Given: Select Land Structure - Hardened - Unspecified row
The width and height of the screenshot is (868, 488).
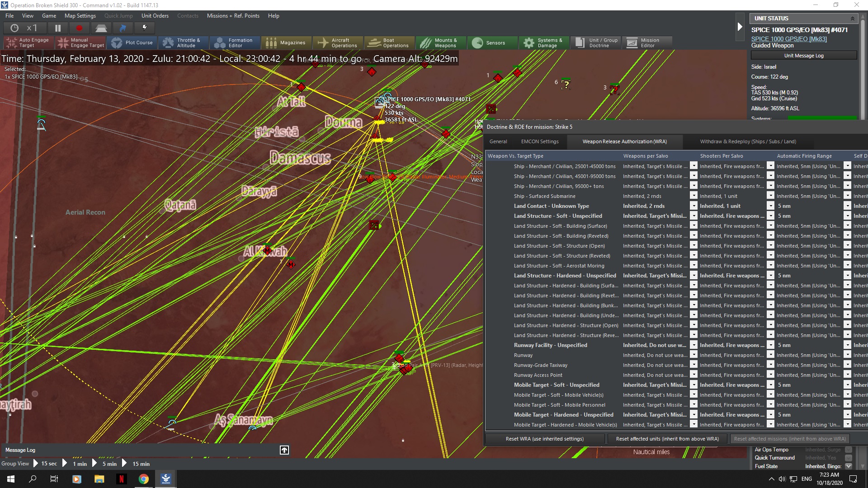Looking at the screenshot, I should click(x=677, y=276).
